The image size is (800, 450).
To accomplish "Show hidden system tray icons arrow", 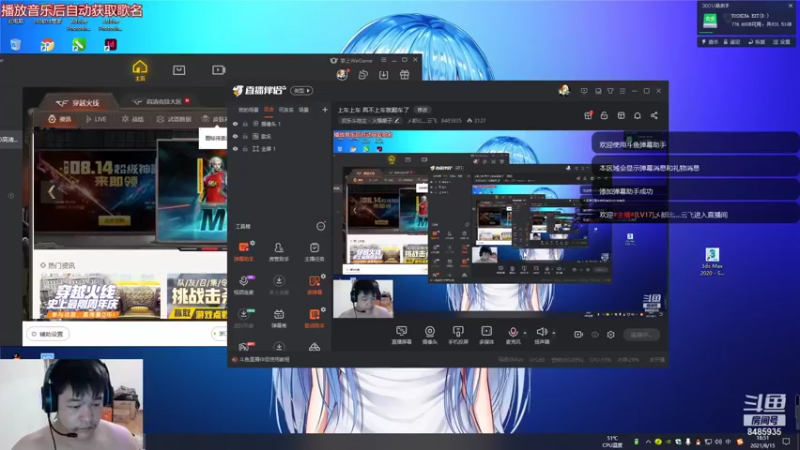I will pos(648,442).
